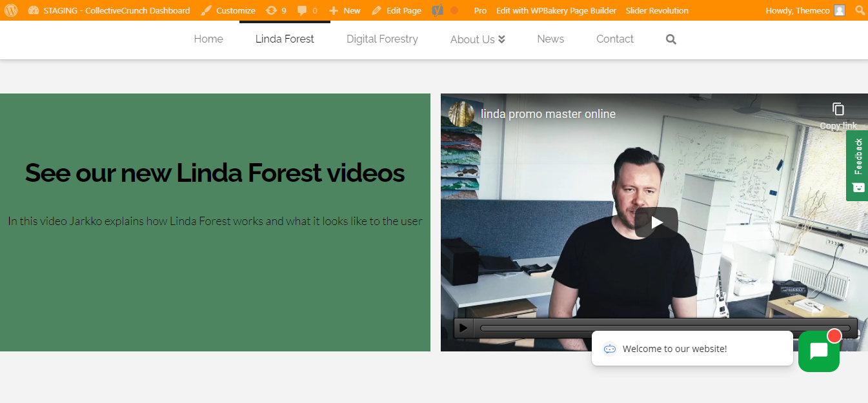Open the green chat widget button
The image size is (868, 403).
(x=819, y=351)
